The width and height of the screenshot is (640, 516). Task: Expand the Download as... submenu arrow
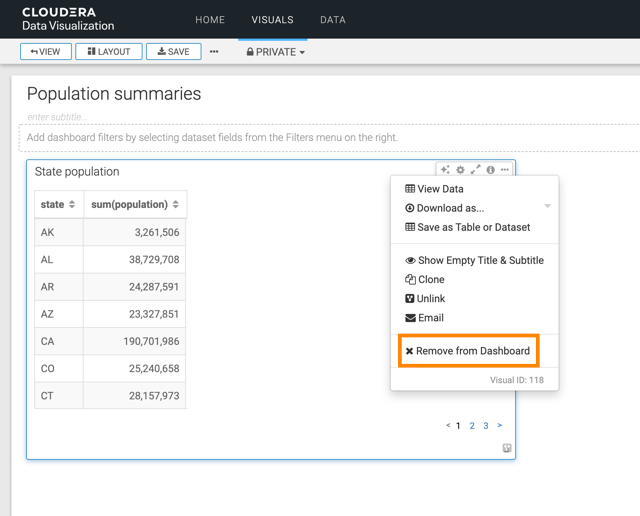[x=547, y=208]
